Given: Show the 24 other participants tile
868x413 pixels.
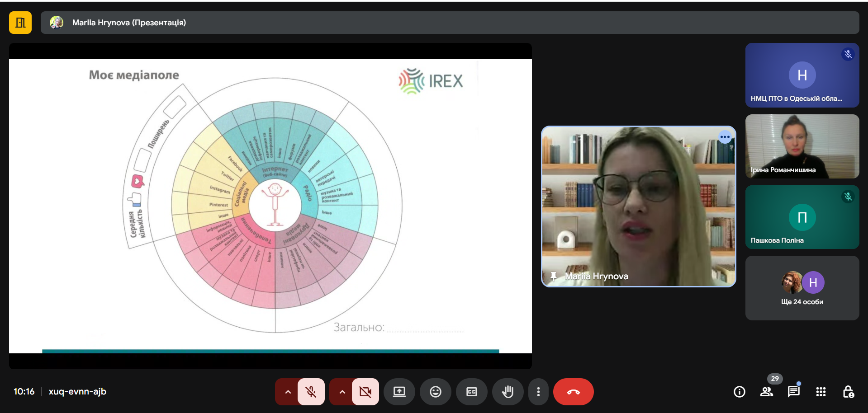Looking at the screenshot, I should pos(802,288).
